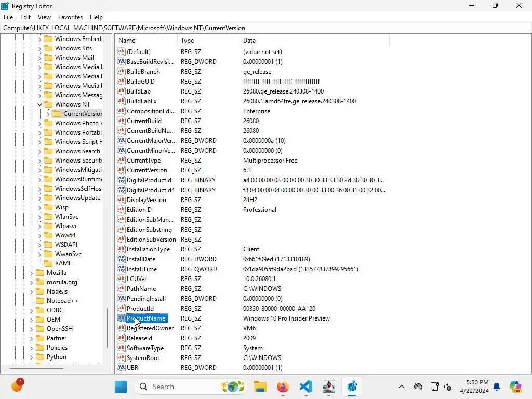Click the DWORD icon for CurrentMajorVersionNumber
The width and height of the screenshot is (532, 399).
point(122,140)
